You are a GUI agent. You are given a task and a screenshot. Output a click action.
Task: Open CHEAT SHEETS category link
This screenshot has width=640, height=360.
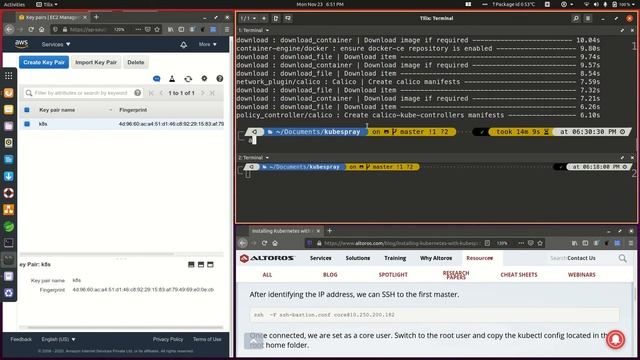pos(519,275)
